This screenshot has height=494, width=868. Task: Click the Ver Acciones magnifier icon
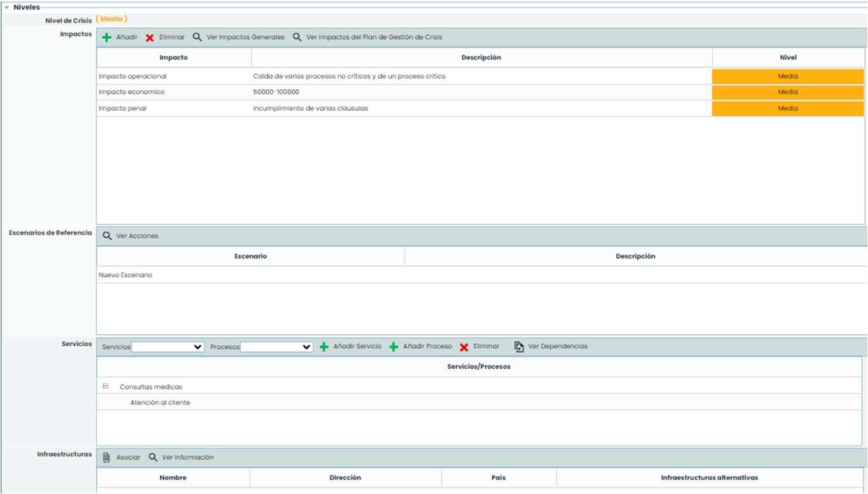[107, 236]
